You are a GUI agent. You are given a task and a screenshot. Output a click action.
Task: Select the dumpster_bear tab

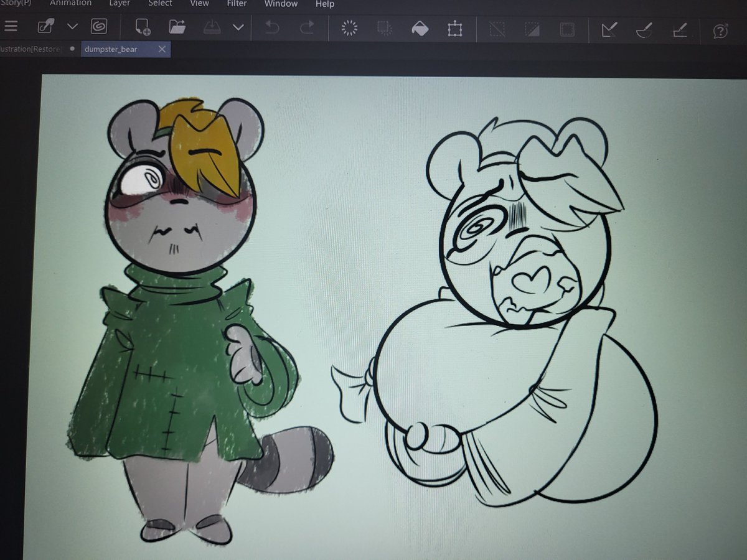(x=111, y=49)
